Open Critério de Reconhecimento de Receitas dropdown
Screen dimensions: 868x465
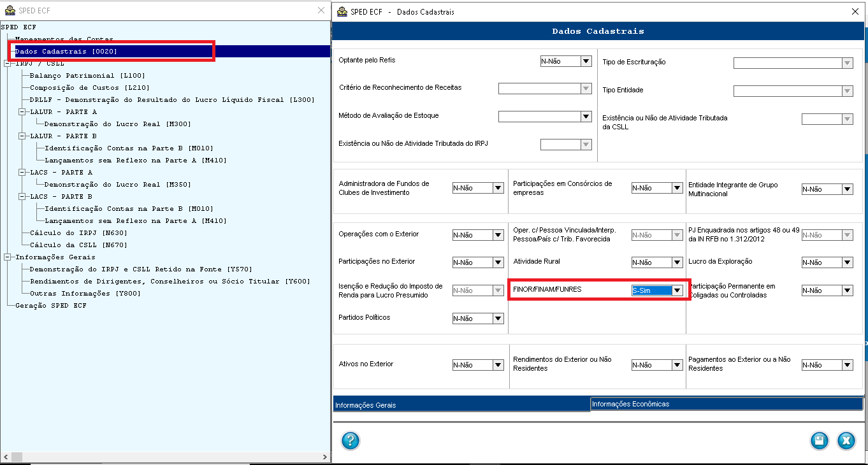(586, 89)
